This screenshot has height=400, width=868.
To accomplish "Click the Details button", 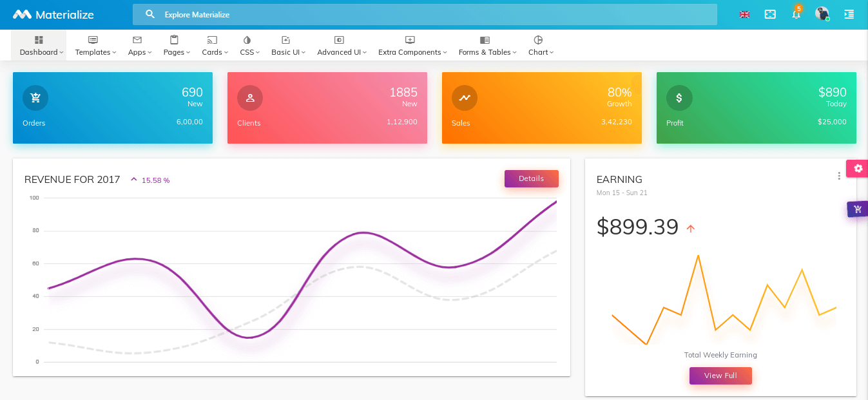I will point(531,178).
